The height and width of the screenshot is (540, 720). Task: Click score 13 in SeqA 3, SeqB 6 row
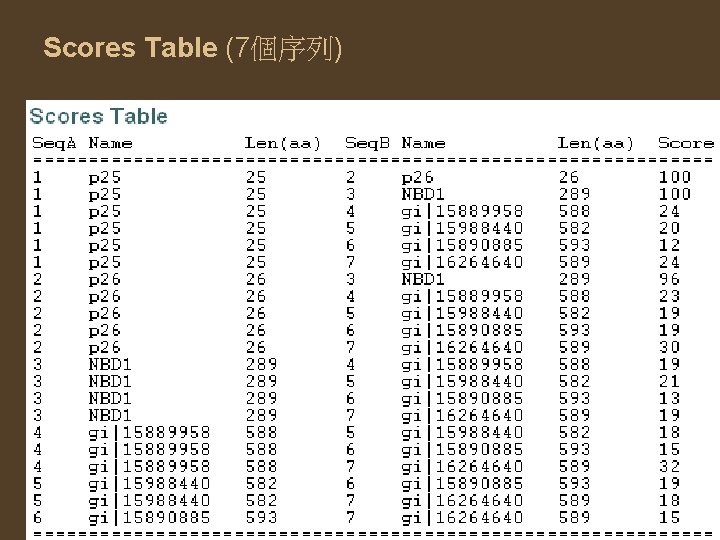(x=669, y=398)
